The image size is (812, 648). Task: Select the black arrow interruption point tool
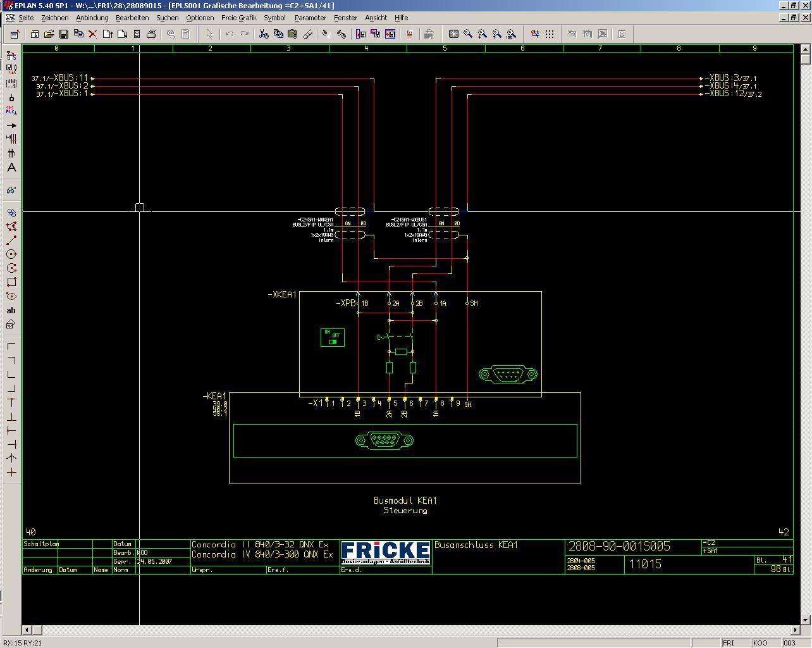11,125
